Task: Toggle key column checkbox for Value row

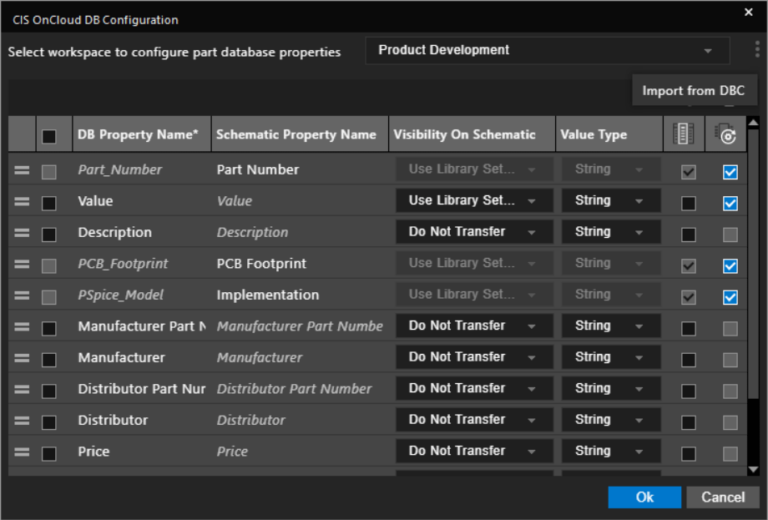Action: point(689,203)
